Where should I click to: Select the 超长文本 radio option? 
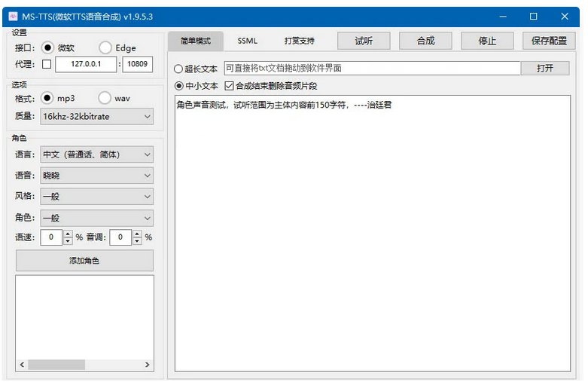(178, 69)
